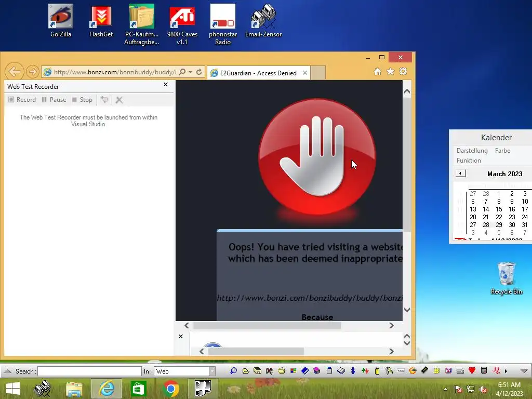This screenshot has width=532, height=399.
Task: Click the muted volume tray icon
Action: click(483, 389)
